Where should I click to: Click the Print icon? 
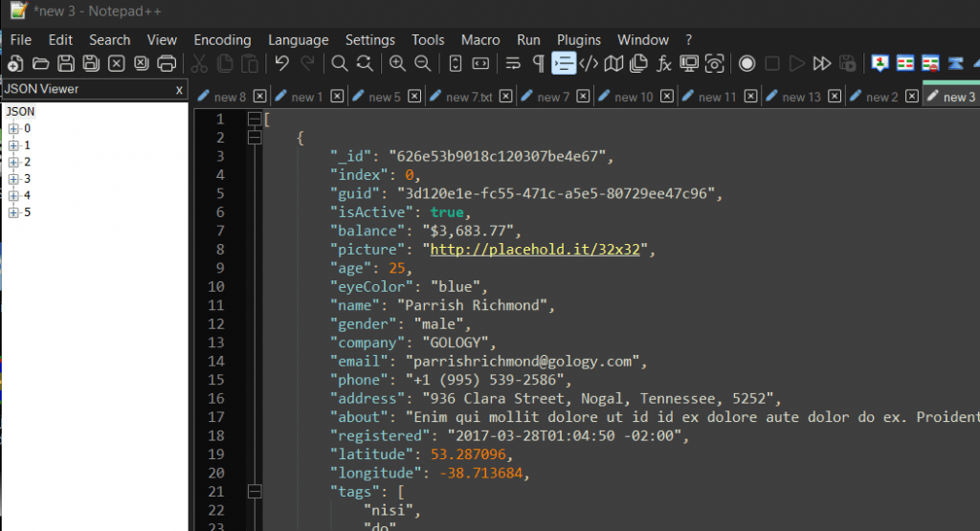pyautogui.click(x=167, y=64)
